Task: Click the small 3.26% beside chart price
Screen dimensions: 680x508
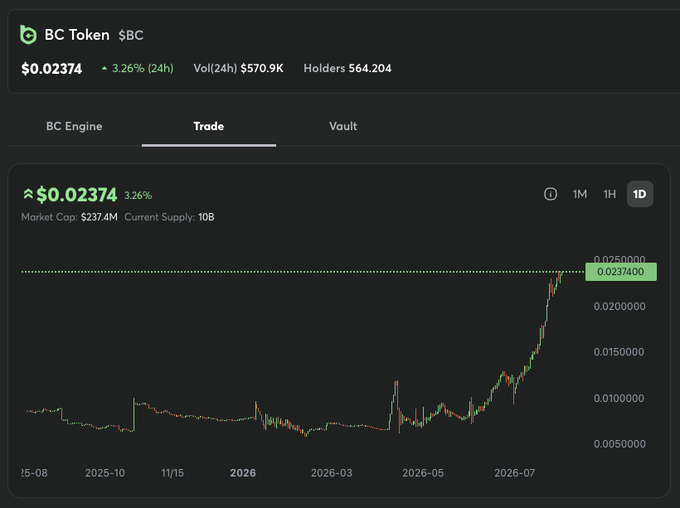Action: click(138, 196)
